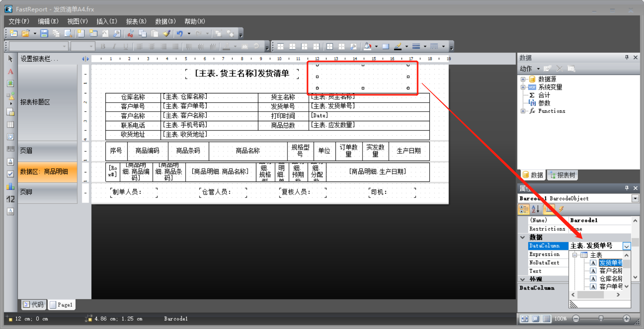The image size is (644, 329).
Task: Expand the 系统变量 tree node
Action: 523,87
